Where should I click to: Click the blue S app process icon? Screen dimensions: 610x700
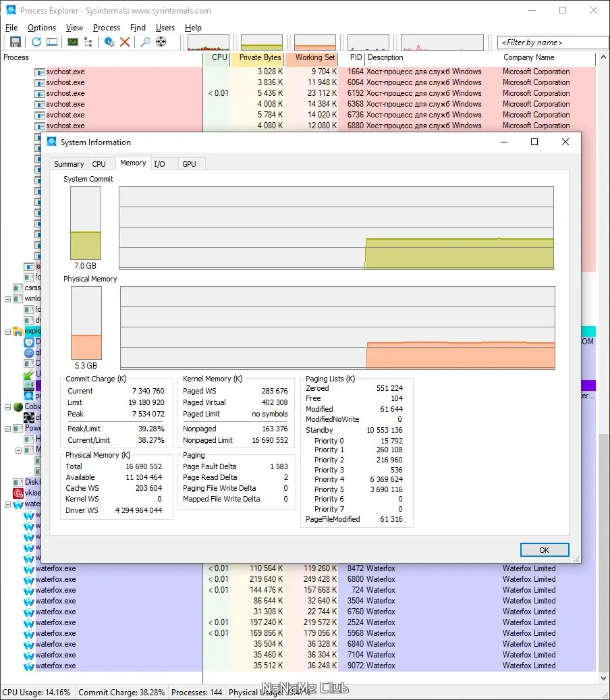(x=29, y=342)
